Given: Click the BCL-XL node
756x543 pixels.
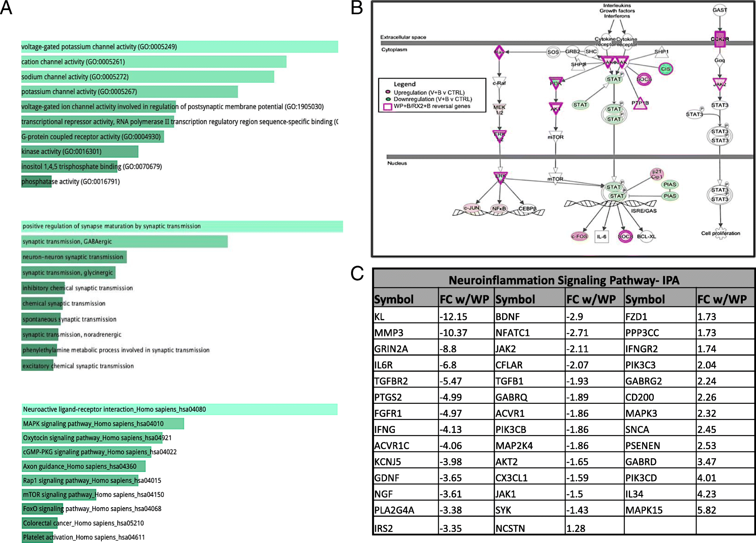Looking at the screenshot, I should click(646, 236).
